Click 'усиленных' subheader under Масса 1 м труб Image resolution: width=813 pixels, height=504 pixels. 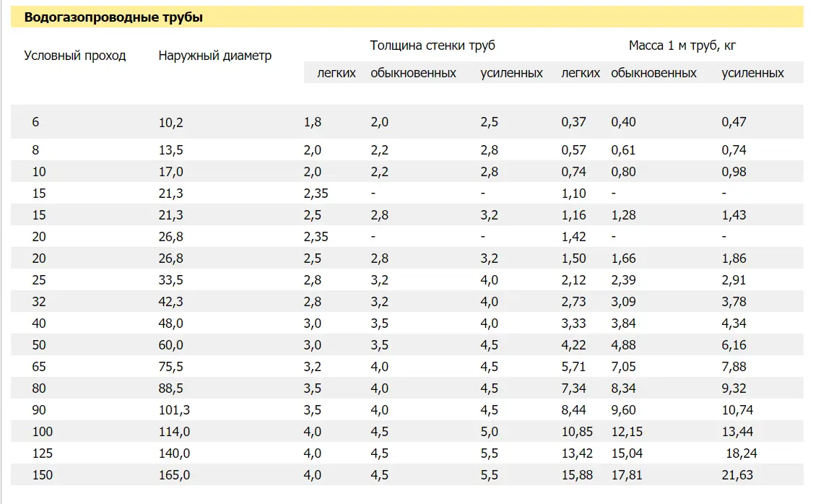752,73
